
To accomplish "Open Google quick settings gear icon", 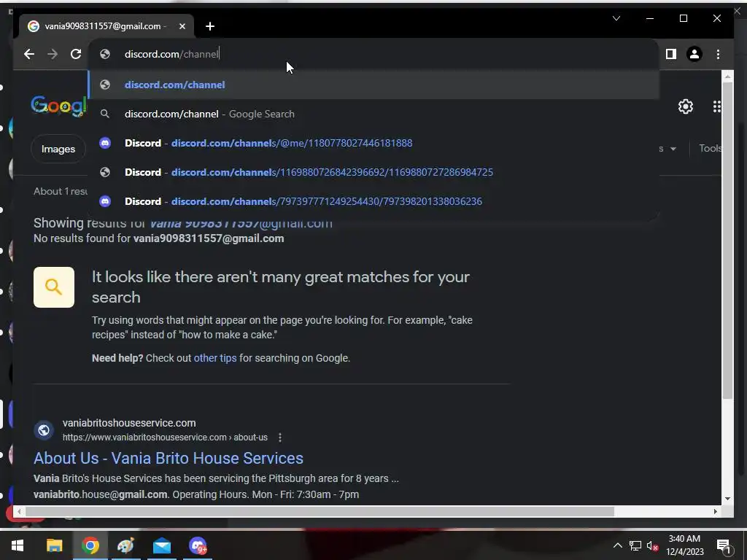I will [x=686, y=106].
